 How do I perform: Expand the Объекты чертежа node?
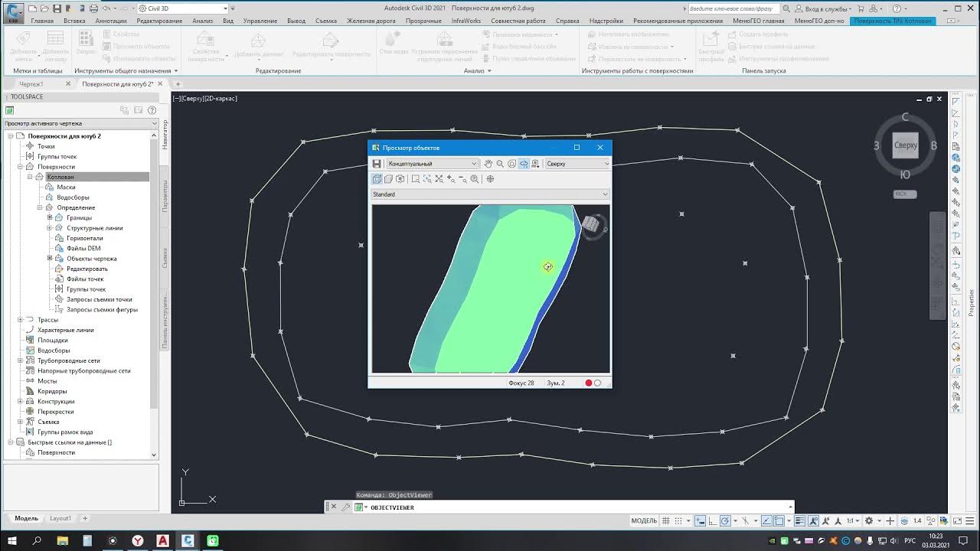pos(50,259)
